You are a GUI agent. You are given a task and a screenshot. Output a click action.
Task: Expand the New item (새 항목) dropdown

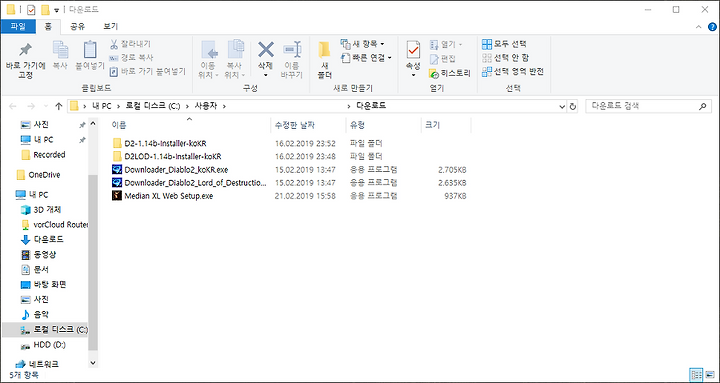[363, 44]
